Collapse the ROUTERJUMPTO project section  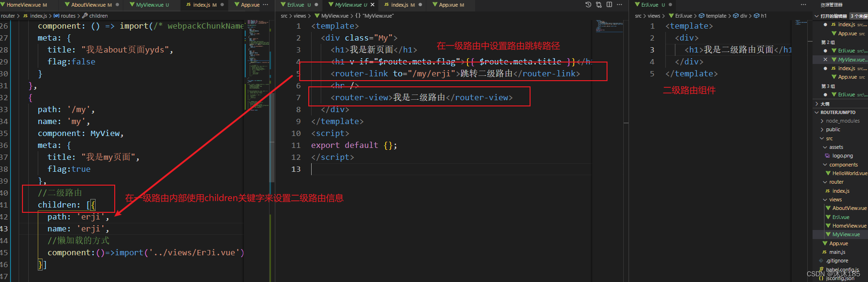pos(840,113)
